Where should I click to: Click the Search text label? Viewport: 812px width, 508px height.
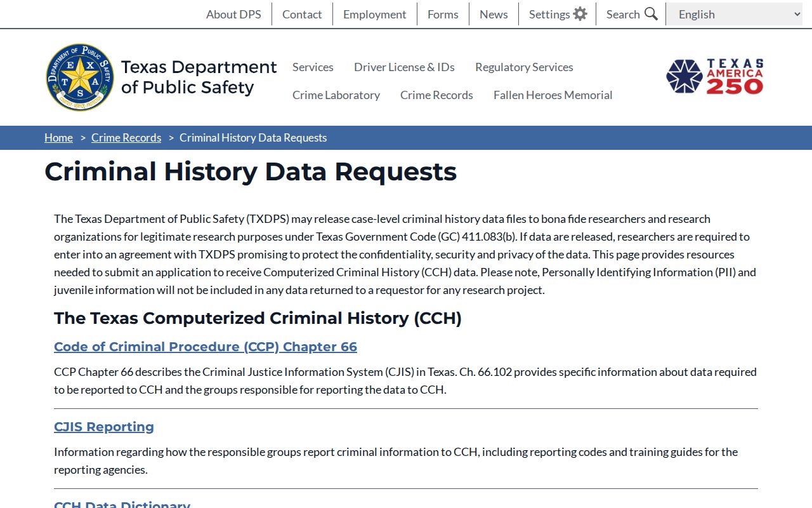point(623,14)
